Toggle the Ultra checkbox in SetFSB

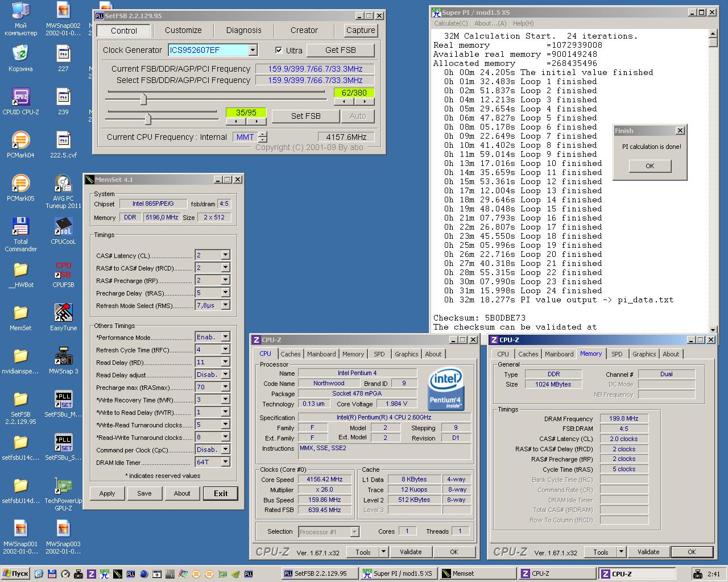(279, 50)
